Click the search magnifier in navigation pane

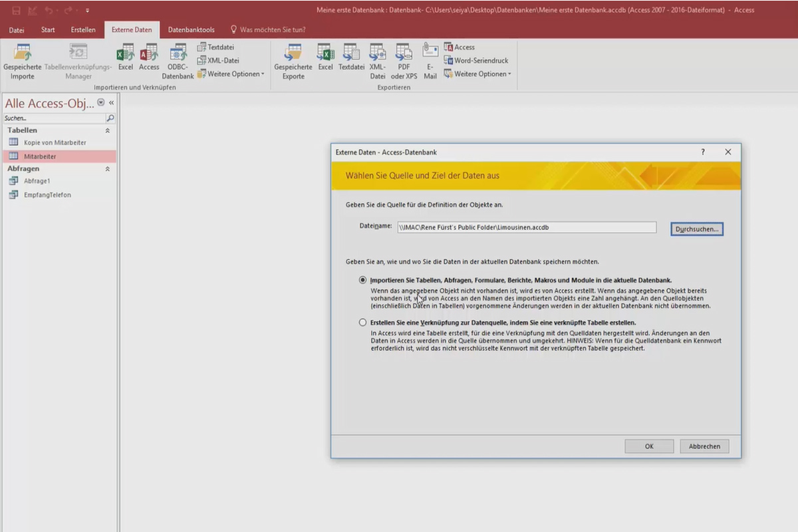110,118
